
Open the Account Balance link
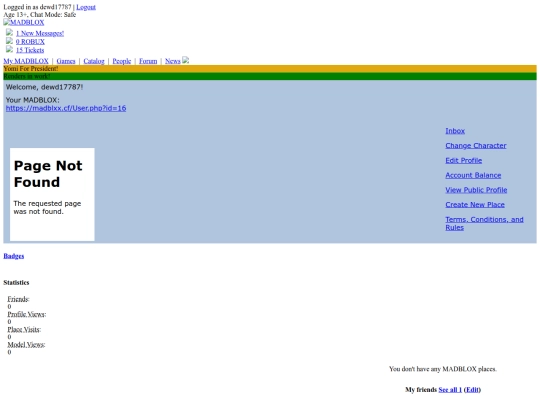coord(473,175)
